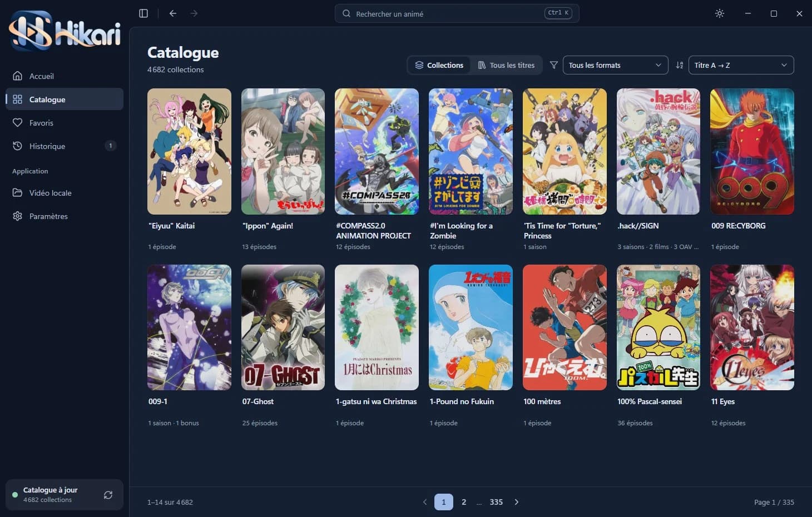Click the Hikari logo
Screen dimensions: 812x517
[x=65, y=31]
